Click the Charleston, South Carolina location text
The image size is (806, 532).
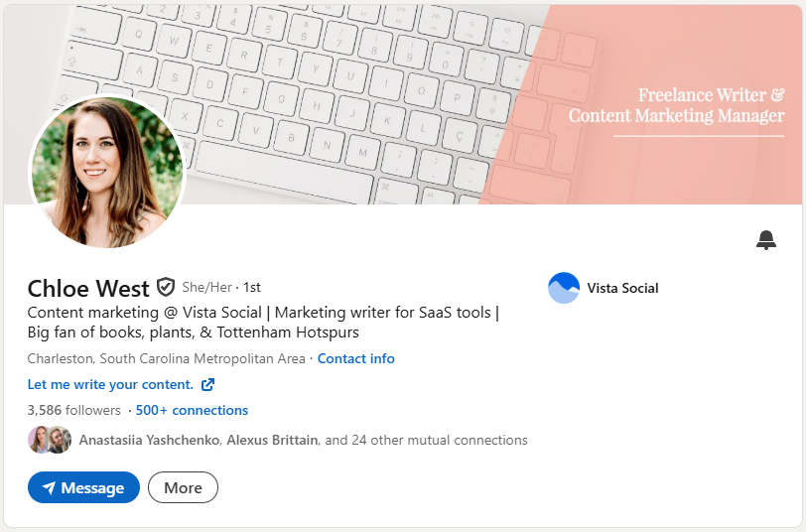click(166, 358)
